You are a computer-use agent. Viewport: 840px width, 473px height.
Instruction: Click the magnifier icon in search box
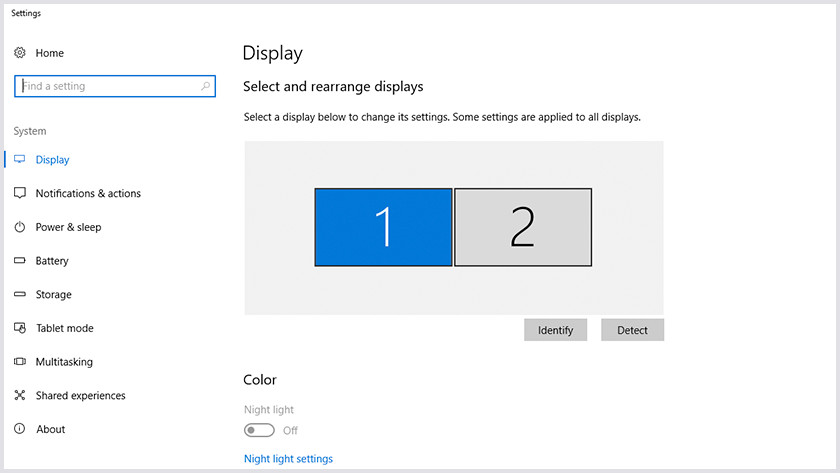pyautogui.click(x=205, y=86)
